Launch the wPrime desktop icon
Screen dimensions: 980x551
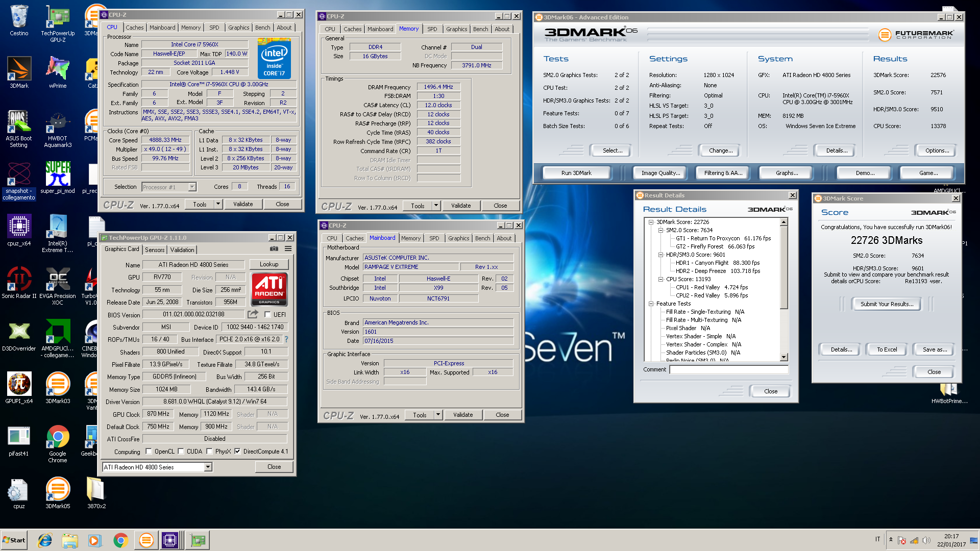58,72
